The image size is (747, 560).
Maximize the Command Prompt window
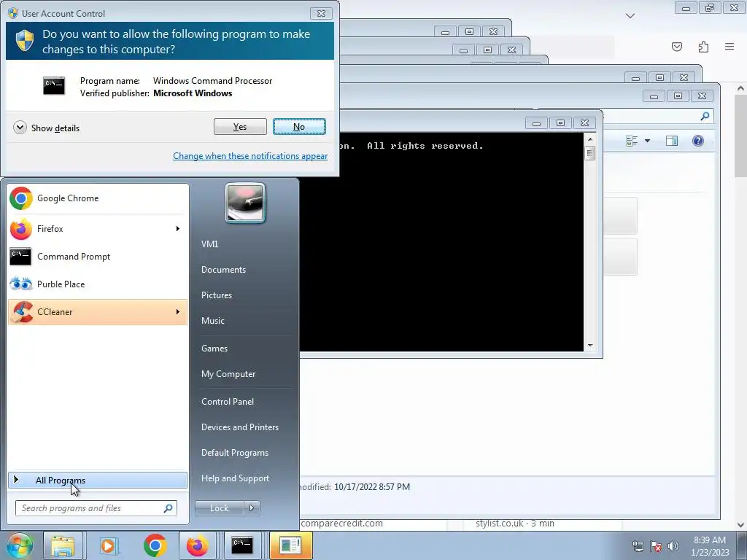[x=561, y=122]
